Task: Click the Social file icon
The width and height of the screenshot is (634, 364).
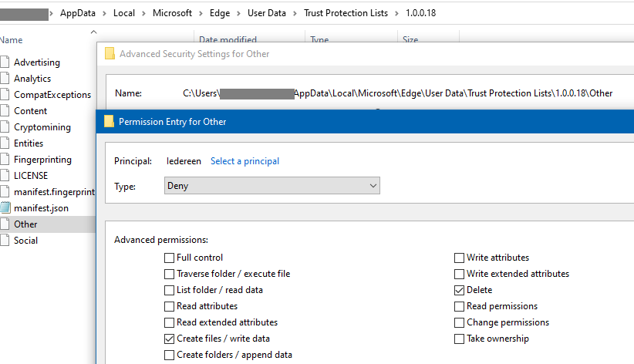Action: 5,241
